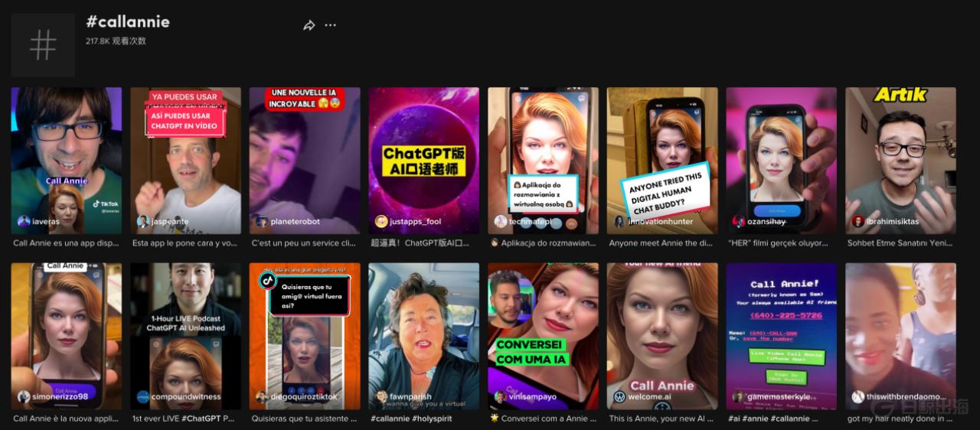Click justapps_fool avatar icon
The width and height of the screenshot is (980, 430).
381,221
